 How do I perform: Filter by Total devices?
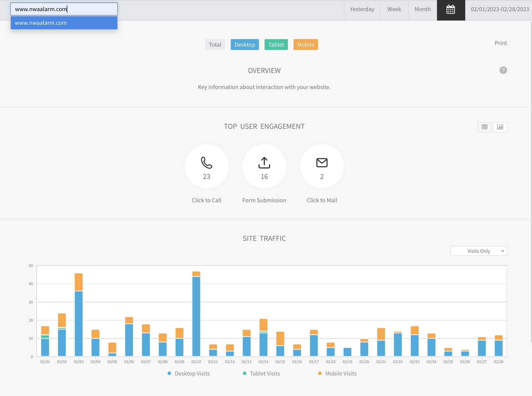[x=215, y=45]
